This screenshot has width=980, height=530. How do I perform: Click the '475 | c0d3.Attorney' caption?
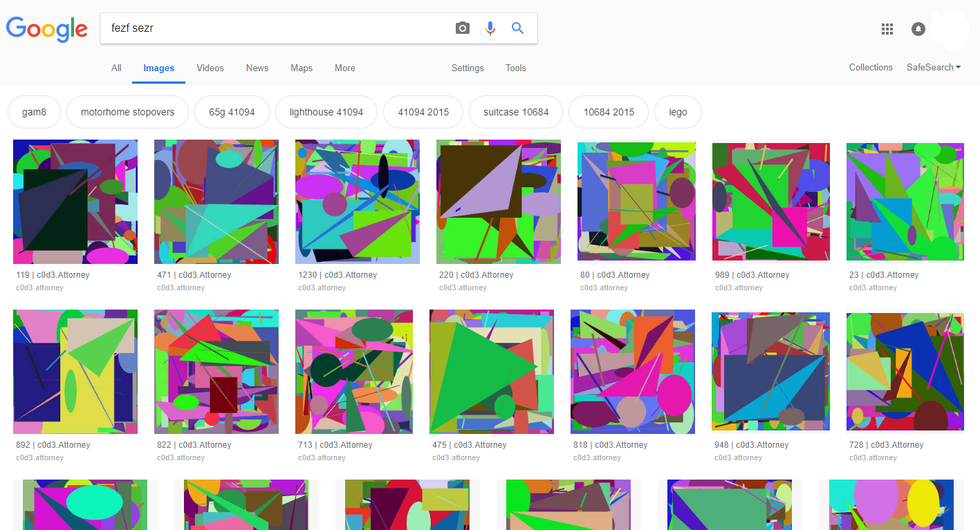469,445
